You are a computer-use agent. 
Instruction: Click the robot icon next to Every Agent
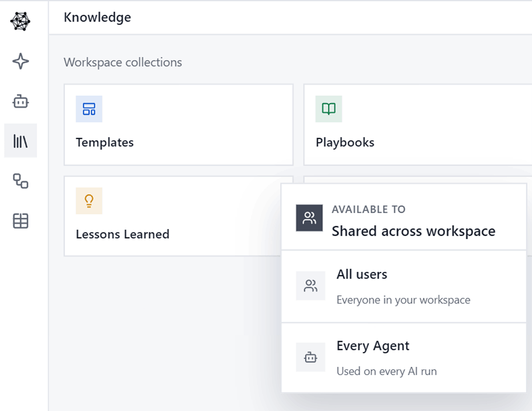pyautogui.click(x=311, y=357)
